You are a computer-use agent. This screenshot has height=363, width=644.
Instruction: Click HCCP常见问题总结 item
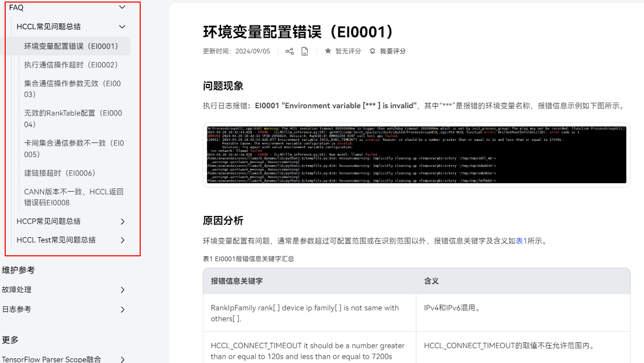pos(49,221)
